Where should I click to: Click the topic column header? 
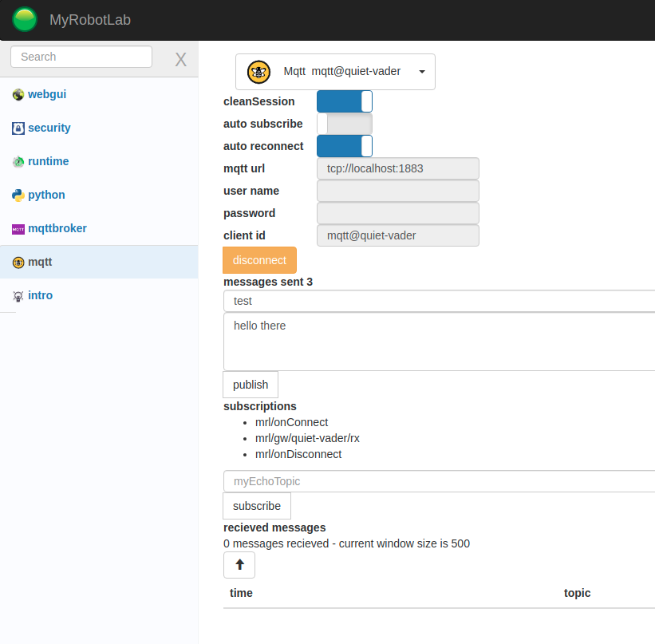577,593
